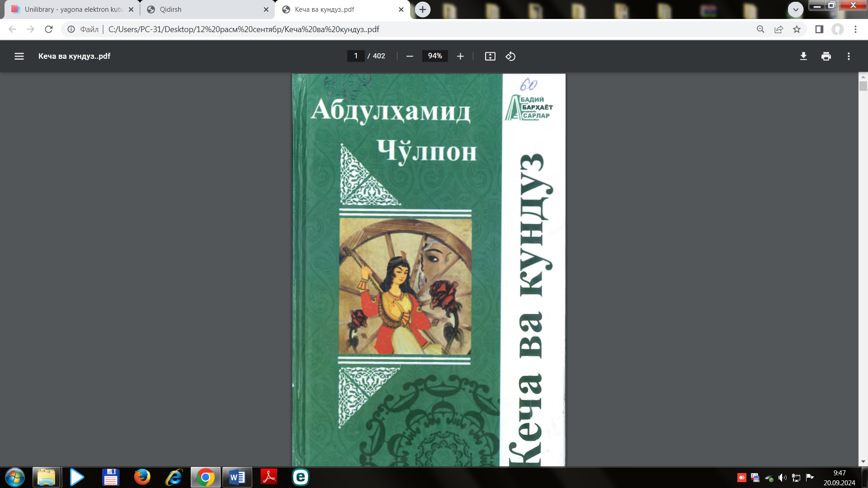The image size is (868, 488).
Task: Open the Action Center flag icon
Action: [x=810, y=478]
